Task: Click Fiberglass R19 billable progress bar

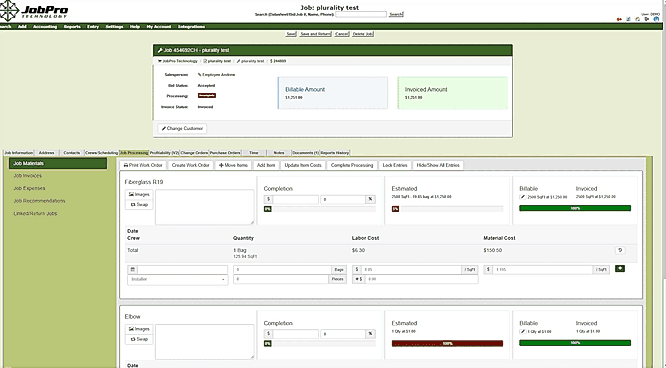Action: pyautogui.click(x=575, y=208)
